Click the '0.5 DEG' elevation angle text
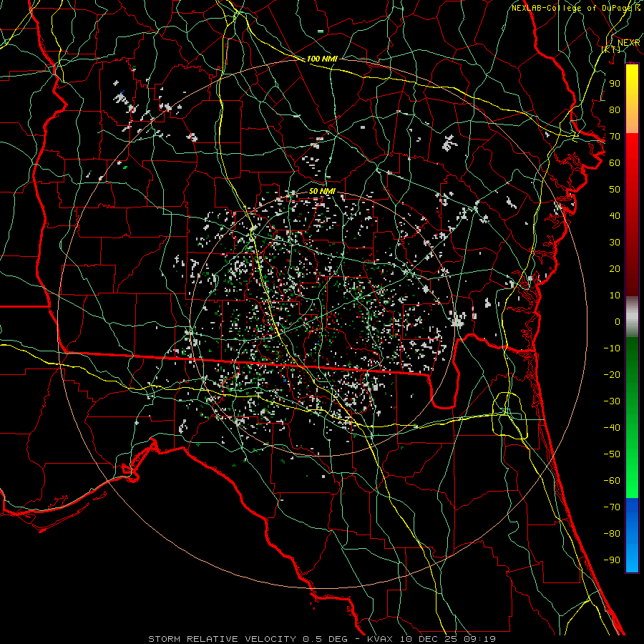This screenshot has width=644, height=644. (325, 639)
